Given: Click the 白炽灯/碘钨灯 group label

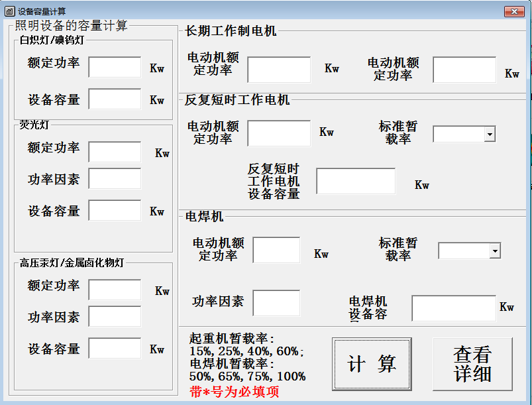Looking at the screenshot, I should tap(52, 40).
